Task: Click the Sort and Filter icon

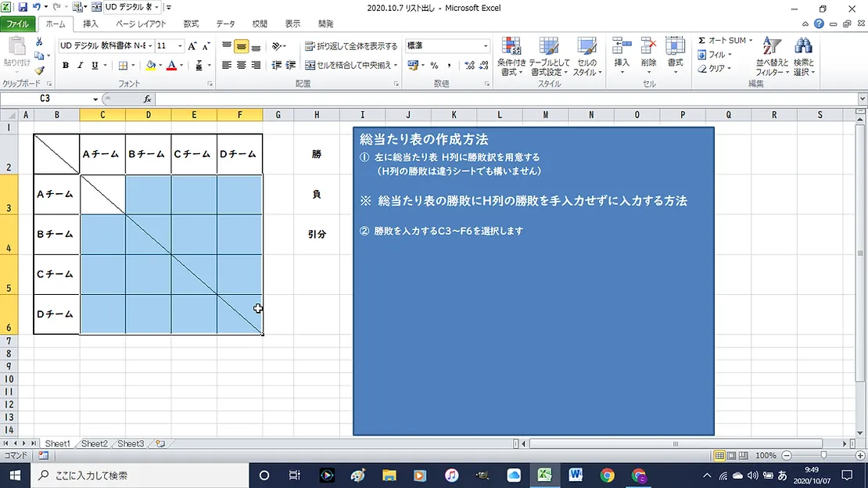Action: (772, 56)
